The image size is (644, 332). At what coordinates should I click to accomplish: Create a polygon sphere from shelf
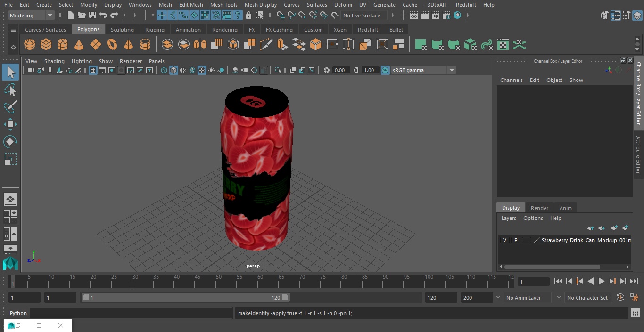tap(30, 45)
